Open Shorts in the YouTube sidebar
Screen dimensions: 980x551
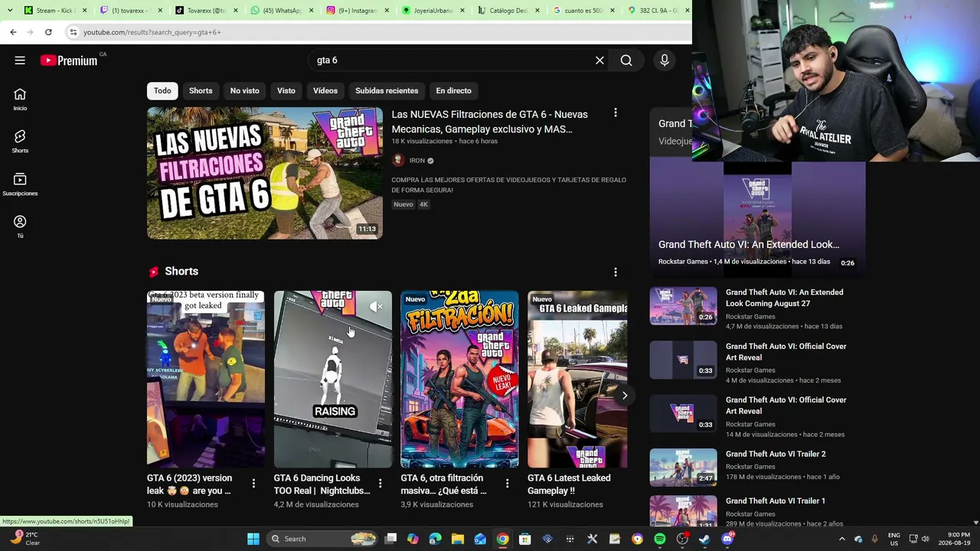click(x=20, y=142)
